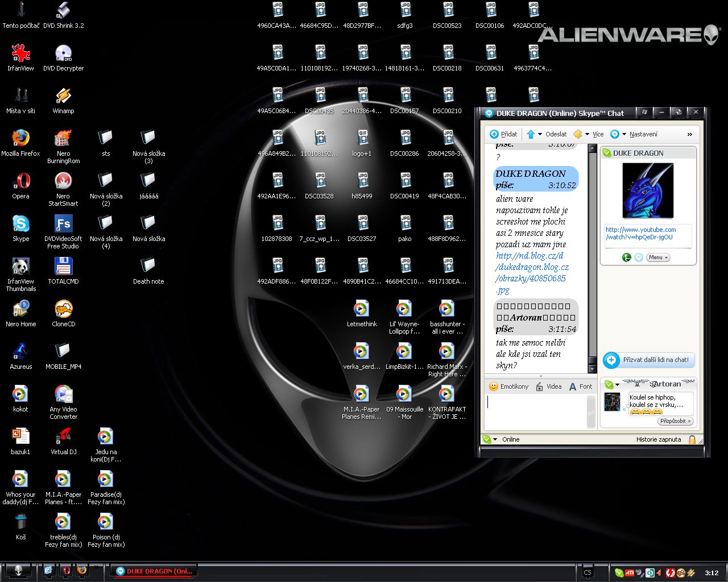Select the Koš recycle bin icon
728x582 pixels.
[21, 527]
